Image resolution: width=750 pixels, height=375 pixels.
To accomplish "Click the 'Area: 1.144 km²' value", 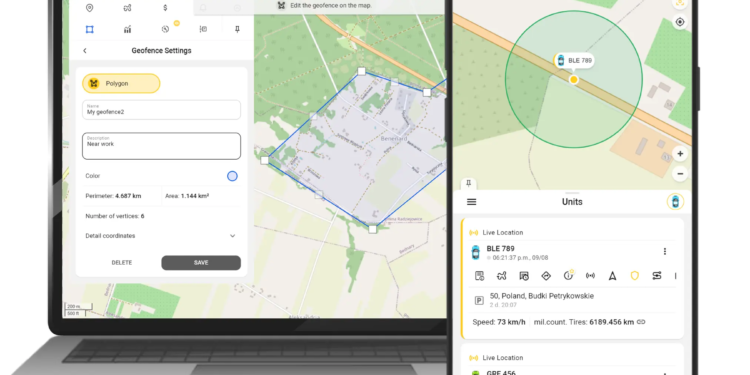I will click(187, 196).
